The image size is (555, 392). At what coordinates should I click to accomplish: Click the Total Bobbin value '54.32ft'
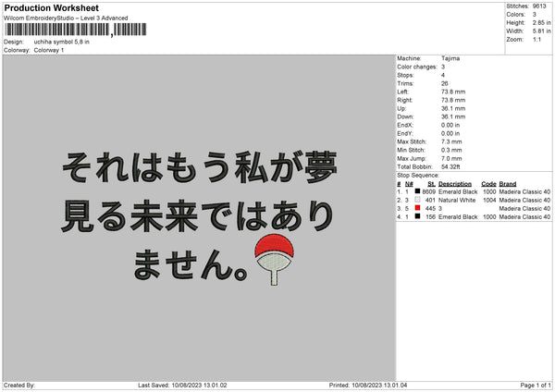pyautogui.click(x=450, y=166)
